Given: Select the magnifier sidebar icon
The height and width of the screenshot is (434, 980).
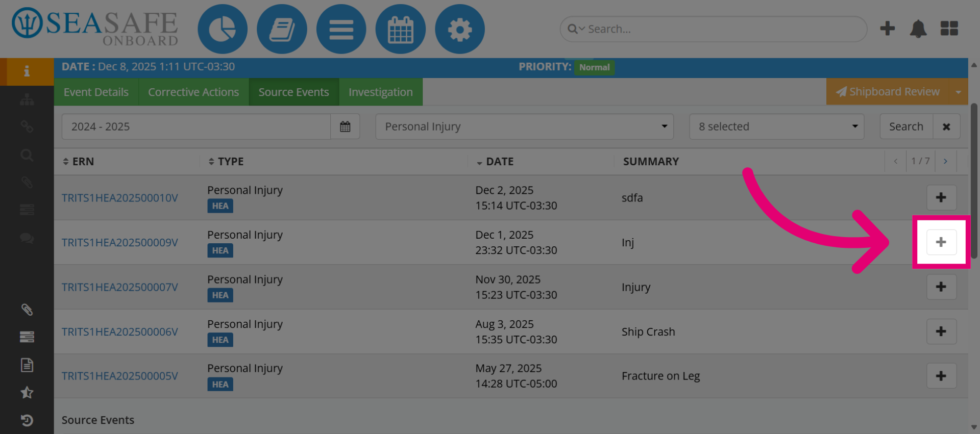Looking at the screenshot, I should coord(27,155).
